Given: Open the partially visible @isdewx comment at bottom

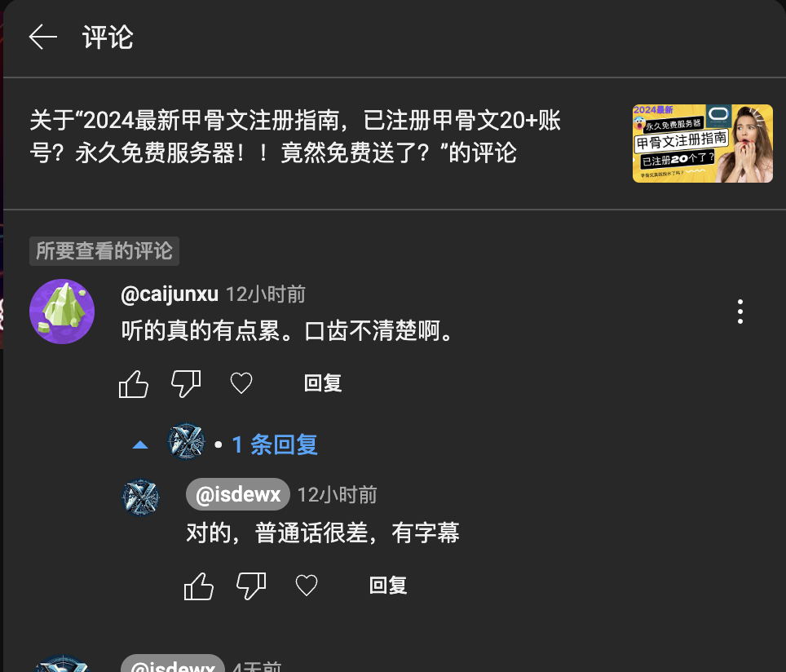Looking at the screenshot, I should tap(172, 664).
